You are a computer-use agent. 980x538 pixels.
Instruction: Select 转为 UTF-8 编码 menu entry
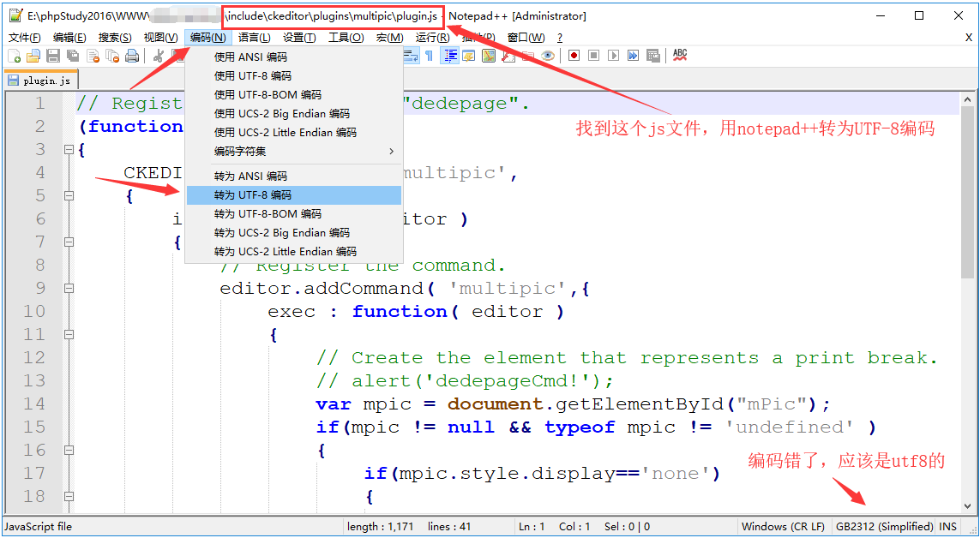click(x=294, y=195)
